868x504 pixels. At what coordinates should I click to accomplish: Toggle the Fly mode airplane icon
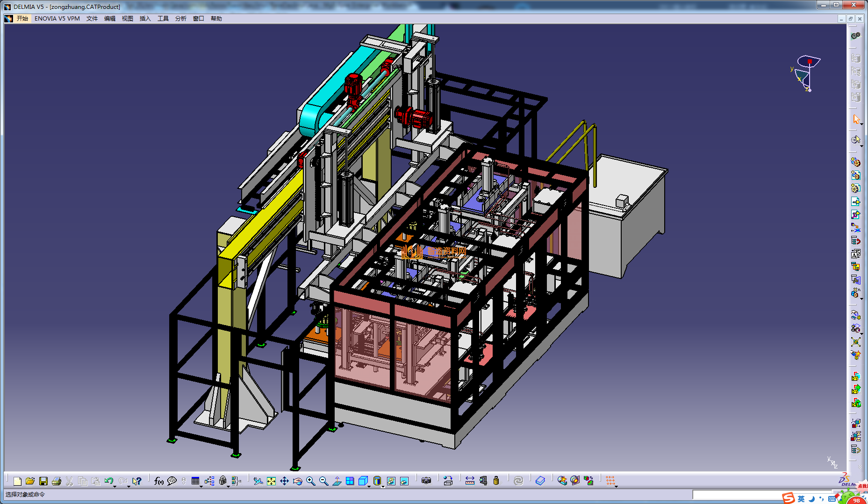pyautogui.click(x=258, y=481)
